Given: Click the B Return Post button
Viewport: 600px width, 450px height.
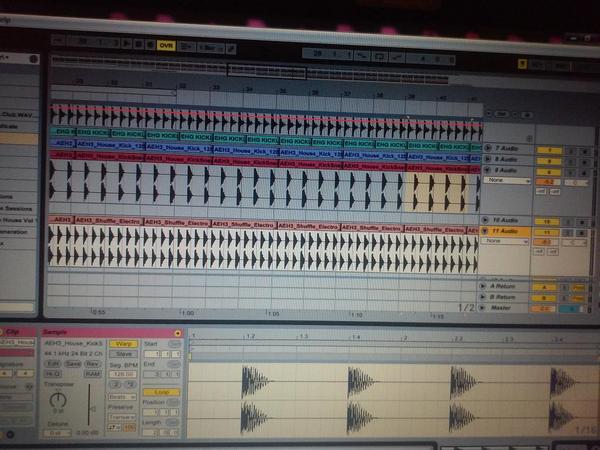Looking at the screenshot, I should click(578, 299).
